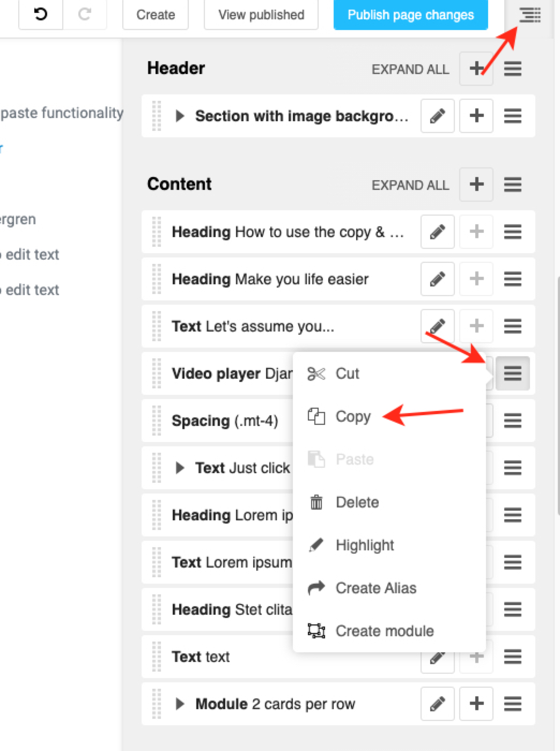The height and width of the screenshot is (751, 560).
Task: Toggle the structure sidebar icon
Action: 529,15
